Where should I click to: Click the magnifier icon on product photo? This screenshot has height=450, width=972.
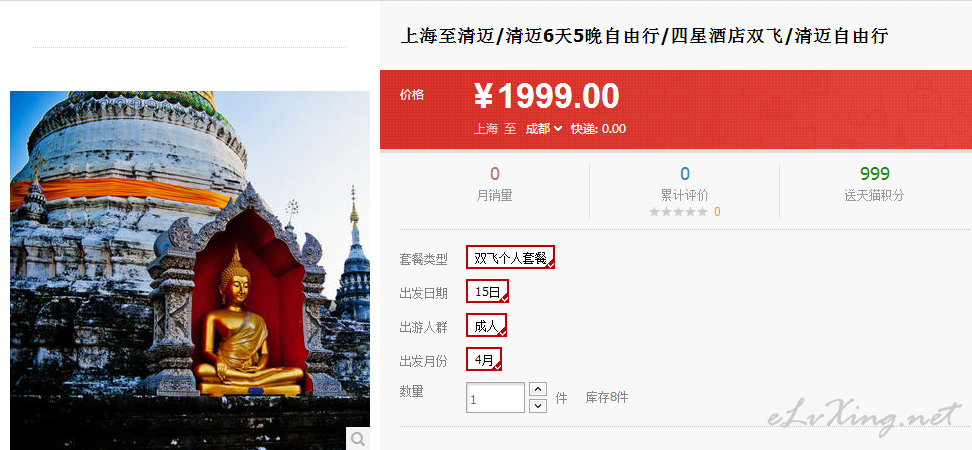coord(358,439)
